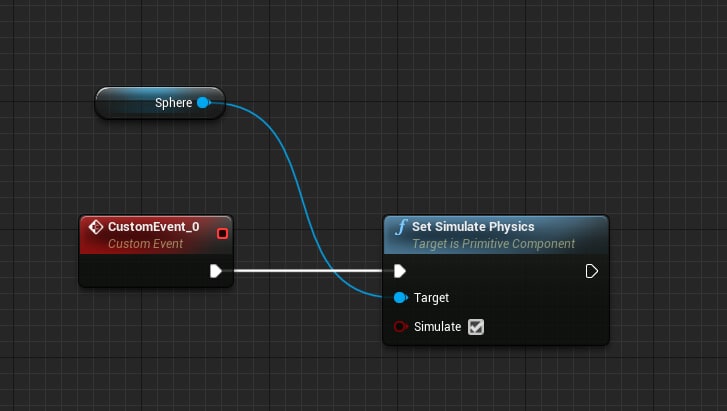
Task: Click the 'Custom Event' subtitle text
Action: pyautogui.click(x=146, y=244)
